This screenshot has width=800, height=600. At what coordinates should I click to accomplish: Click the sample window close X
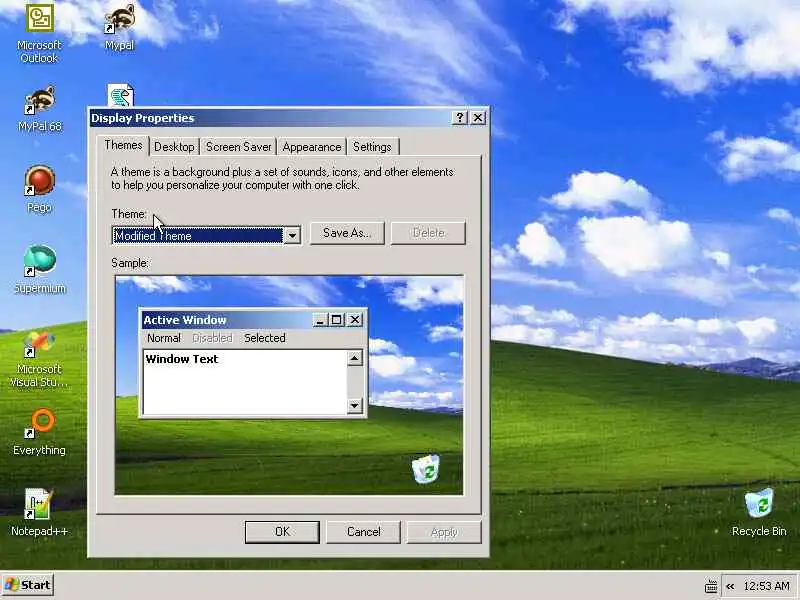355,320
